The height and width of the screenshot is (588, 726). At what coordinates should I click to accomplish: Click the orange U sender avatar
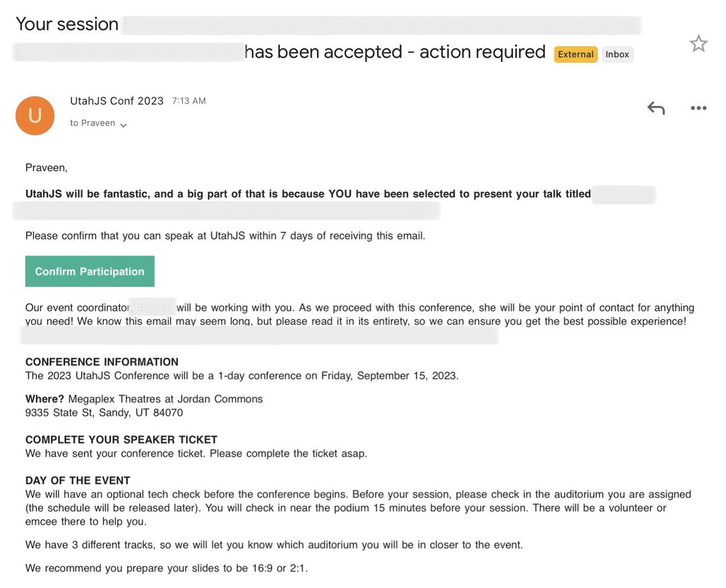(35, 115)
